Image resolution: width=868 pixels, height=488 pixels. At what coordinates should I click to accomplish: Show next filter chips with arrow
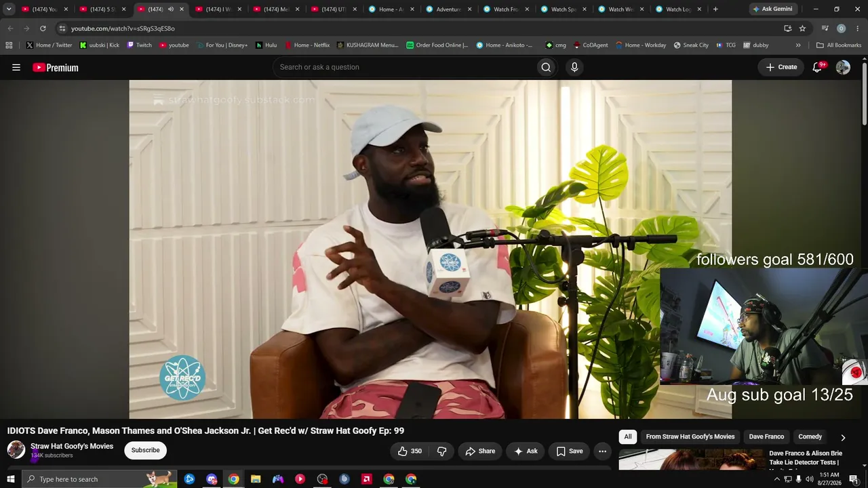coord(843,437)
